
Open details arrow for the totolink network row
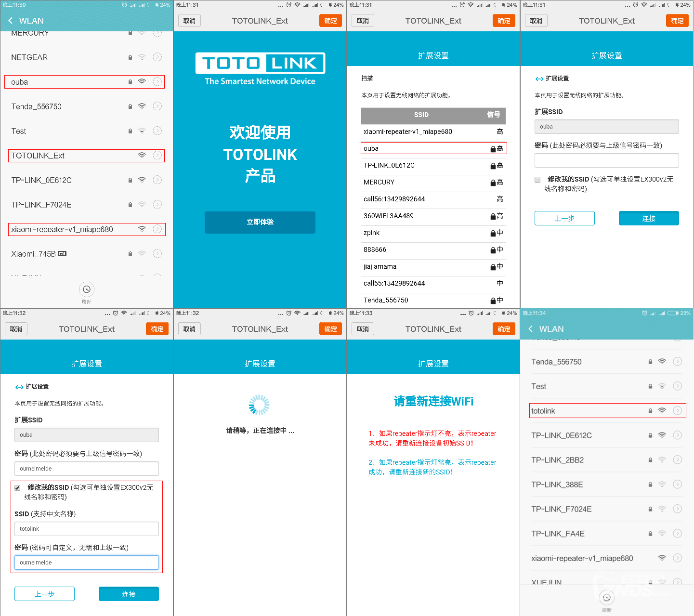point(678,410)
